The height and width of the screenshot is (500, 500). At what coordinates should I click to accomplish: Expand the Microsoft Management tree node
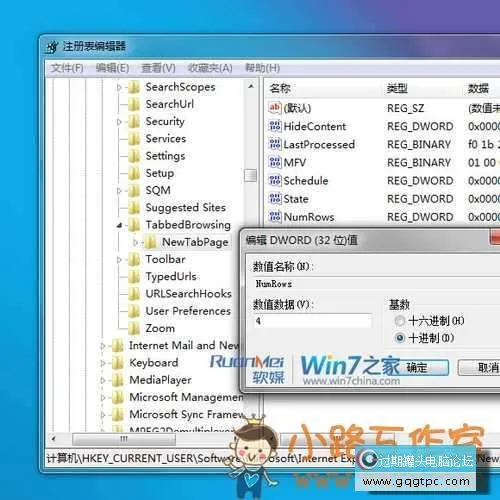[103, 398]
